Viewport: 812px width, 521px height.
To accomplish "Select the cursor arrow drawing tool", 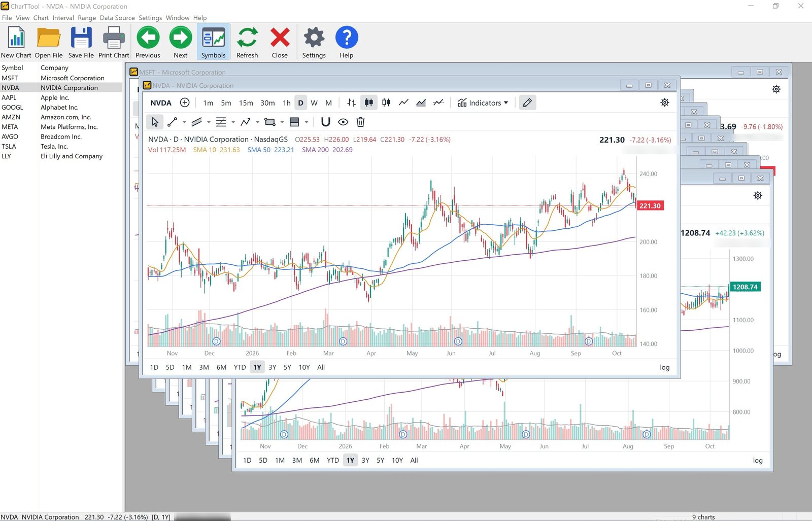I will click(x=155, y=122).
